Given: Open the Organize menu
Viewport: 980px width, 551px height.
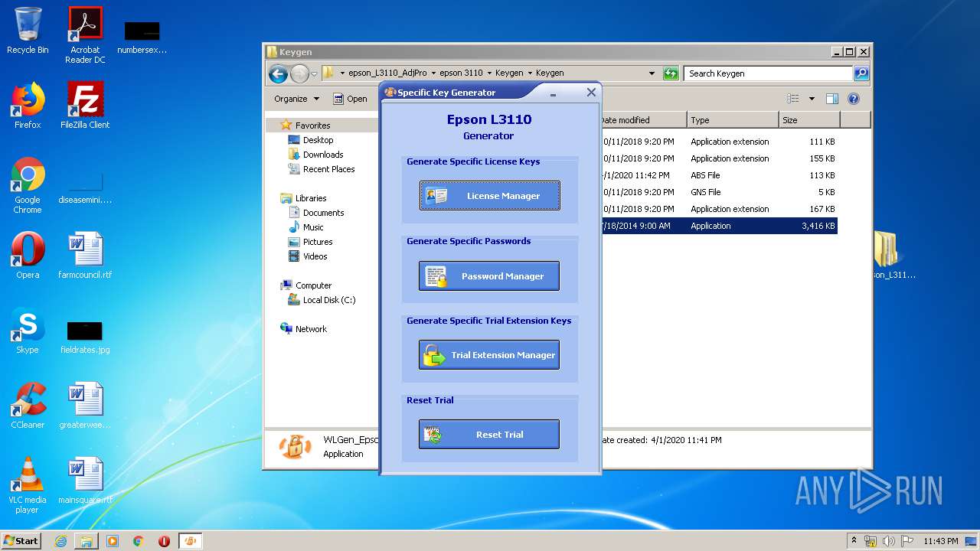Looking at the screenshot, I should [296, 99].
